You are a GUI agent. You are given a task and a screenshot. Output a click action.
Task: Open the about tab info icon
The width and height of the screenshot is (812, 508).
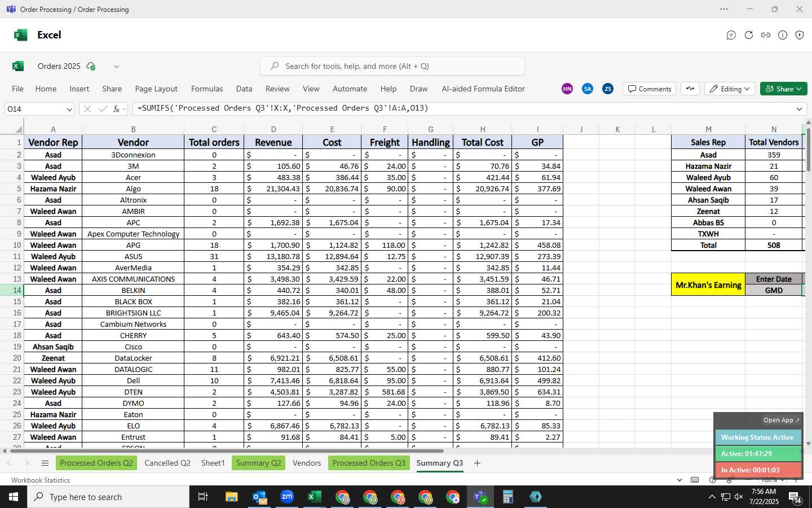(783, 35)
